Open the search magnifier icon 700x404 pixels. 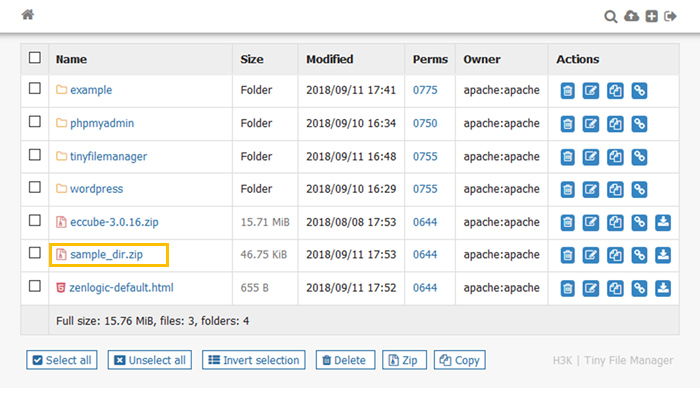pos(611,16)
